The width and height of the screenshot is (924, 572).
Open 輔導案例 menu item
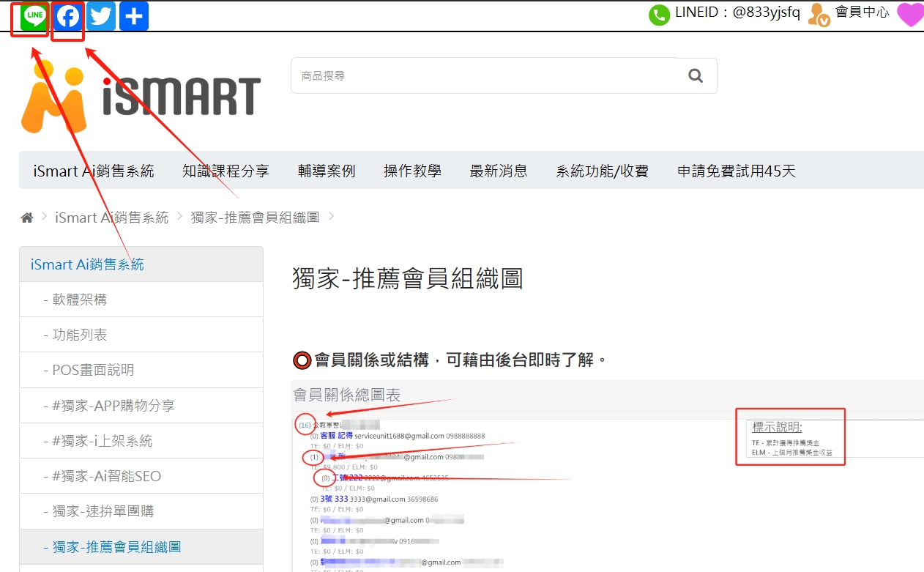point(327,171)
